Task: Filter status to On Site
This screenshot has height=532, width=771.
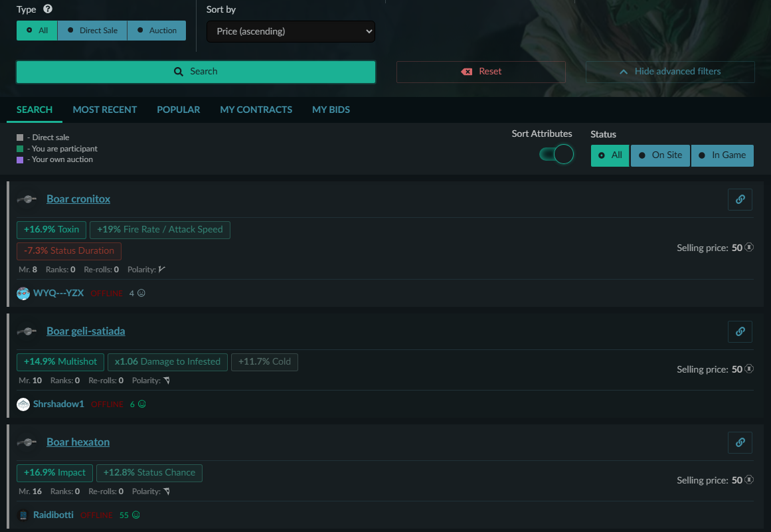Action: tap(660, 155)
